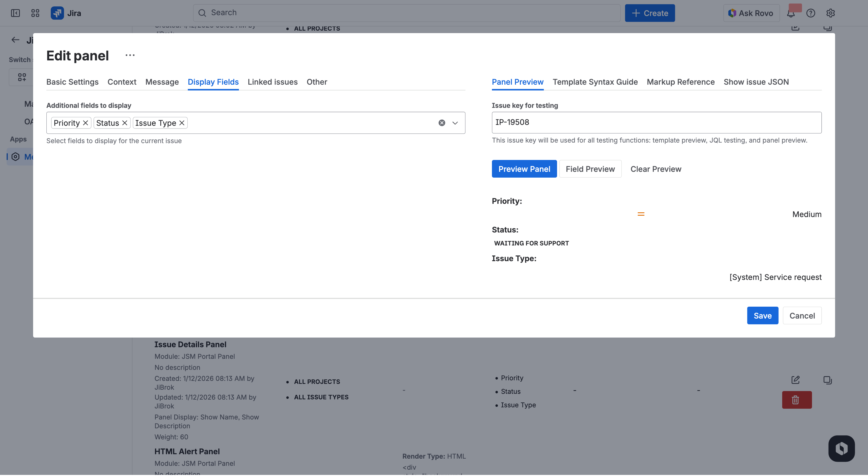The height and width of the screenshot is (476, 868).
Task: Click the back arrow in the sidebar
Action: click(15, 39)
